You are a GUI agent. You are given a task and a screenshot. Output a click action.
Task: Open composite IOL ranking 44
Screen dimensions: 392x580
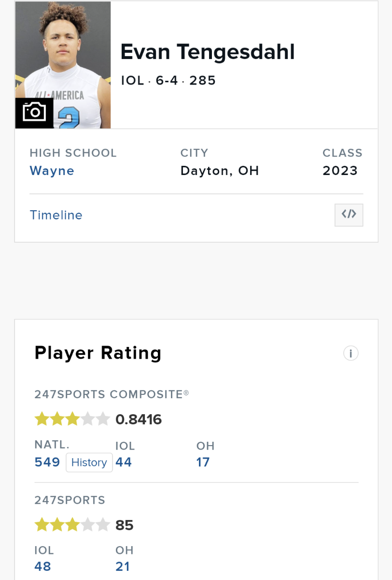[124, 462]
